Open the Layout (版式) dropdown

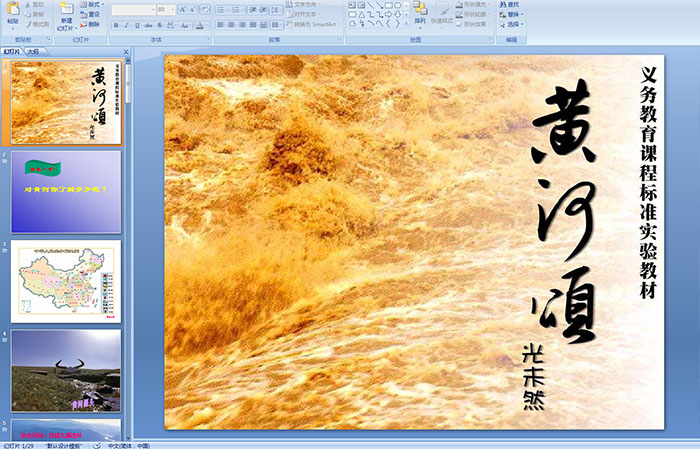point(92,4)
